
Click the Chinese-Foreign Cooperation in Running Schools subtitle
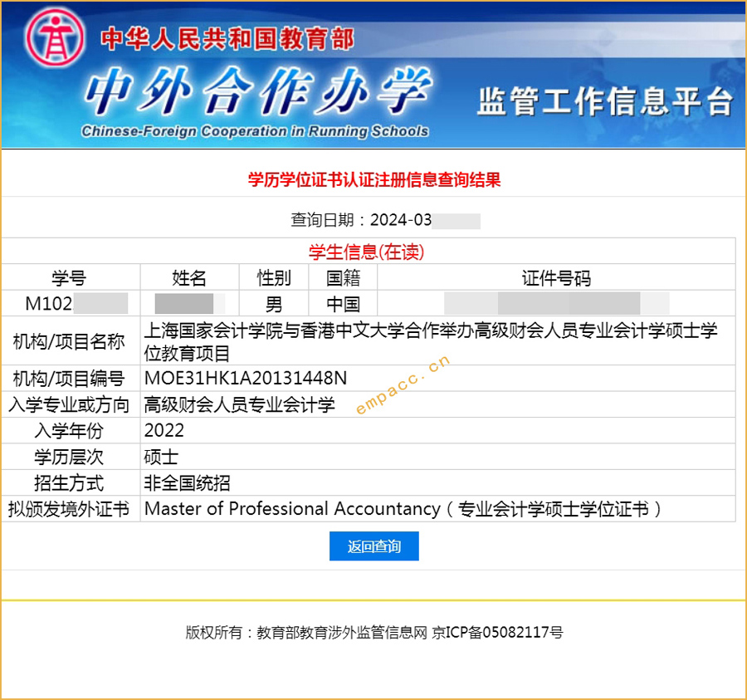pyautogui.click(x=255, y=131)
